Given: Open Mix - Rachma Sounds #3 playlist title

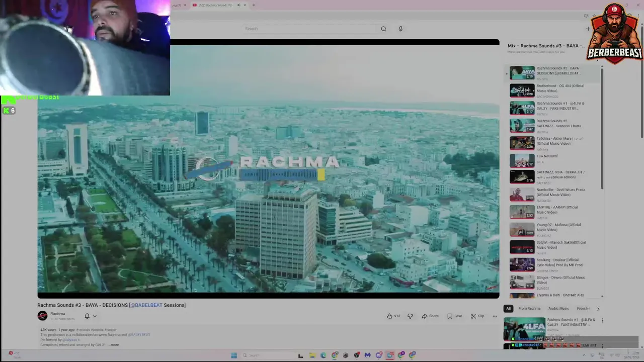Looking at the screenshot, I should coord(546,46).
